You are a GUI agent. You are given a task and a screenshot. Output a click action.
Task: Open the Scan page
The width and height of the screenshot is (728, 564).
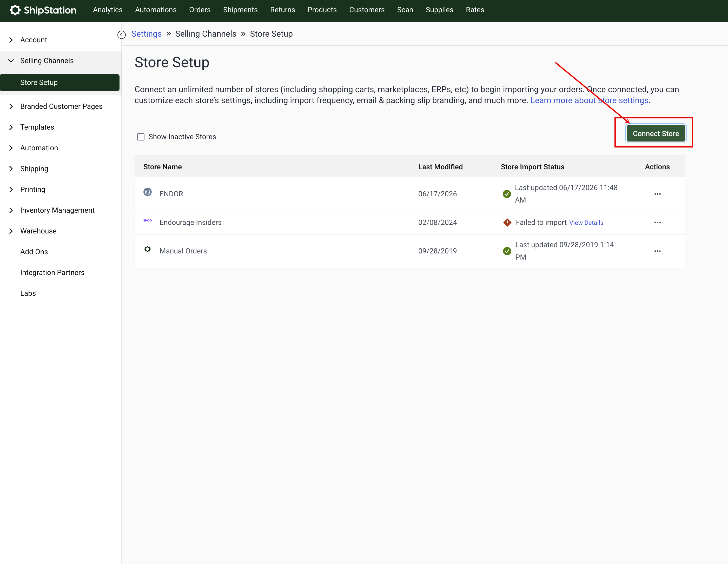click(x=405, y=10)
